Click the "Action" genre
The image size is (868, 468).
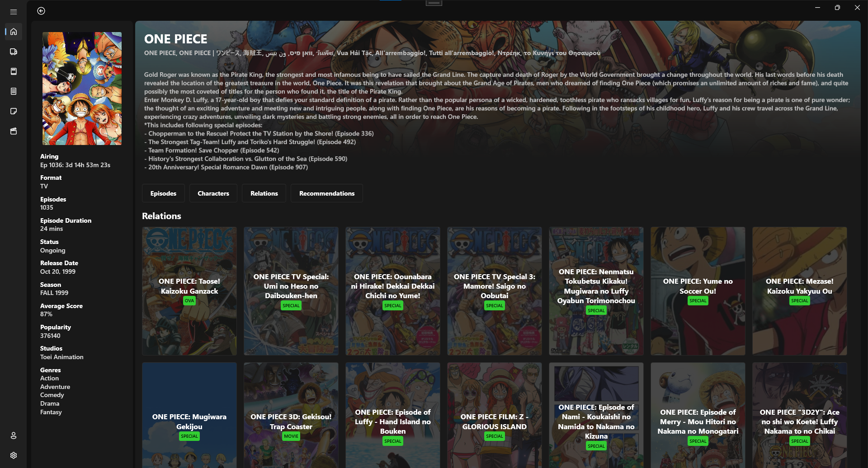[49, 378]
